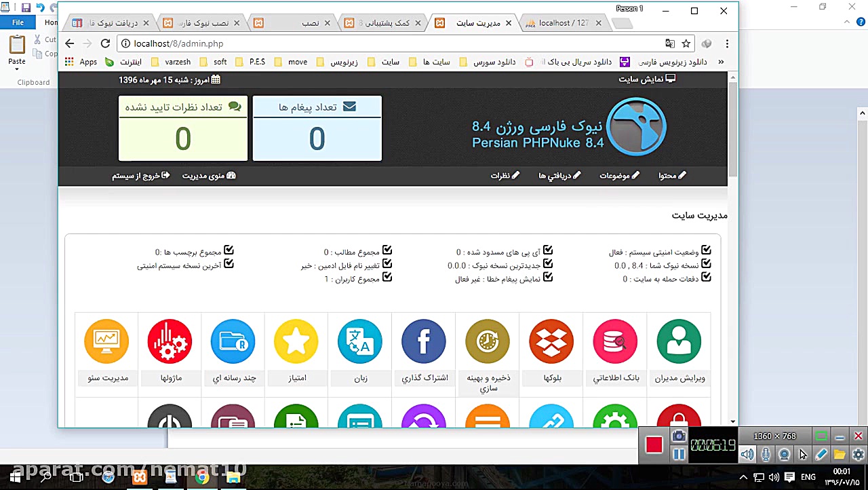
Task: Toggle recorder microphone capture
Action: [766, 455]
